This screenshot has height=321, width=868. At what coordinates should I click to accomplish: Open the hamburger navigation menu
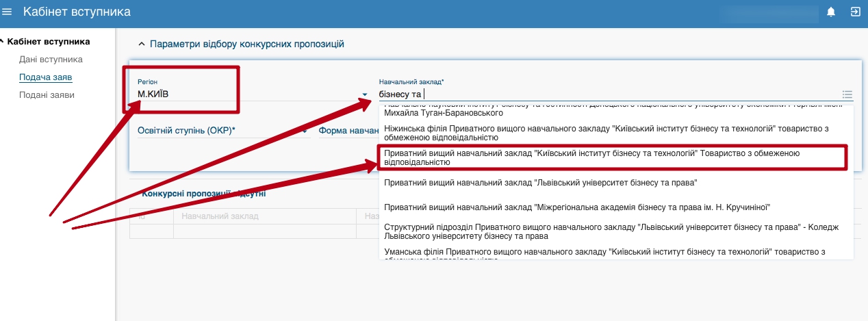tap(8, 12)
